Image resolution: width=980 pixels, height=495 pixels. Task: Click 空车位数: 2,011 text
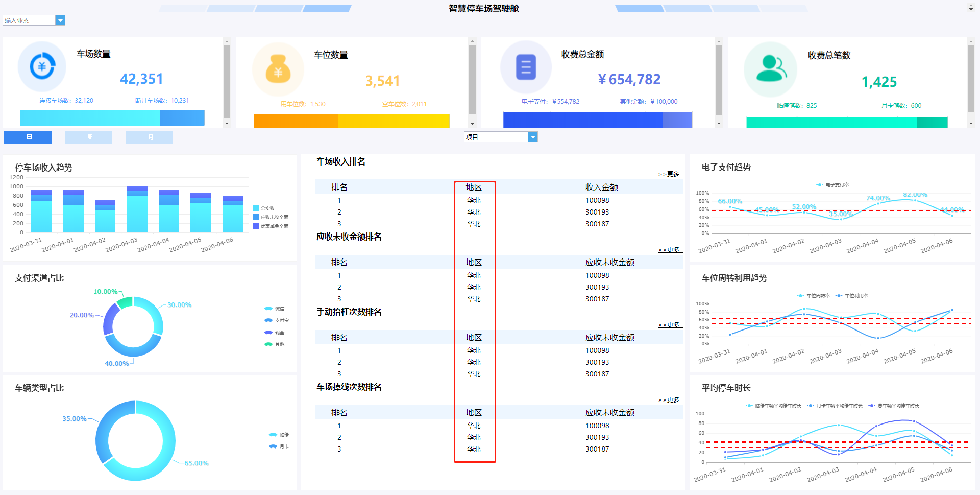(x=404, y=104)
